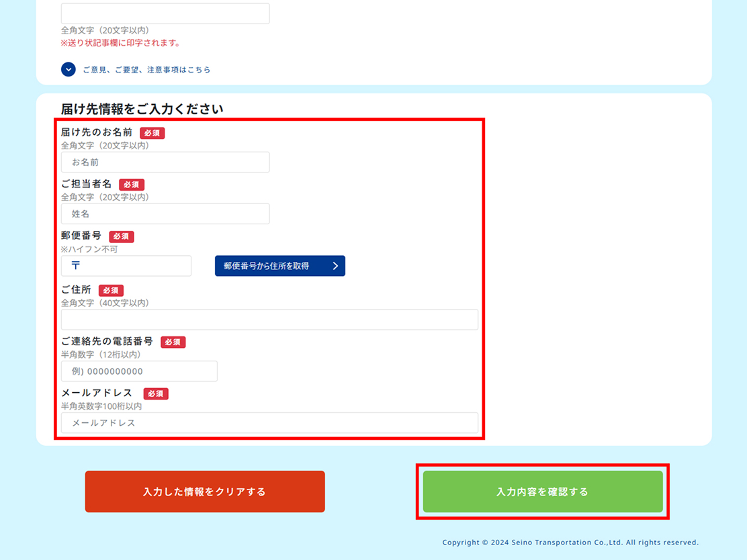
Task: Click the 必須 badge beside ご連絡先の電話番号
Action: 173,342
